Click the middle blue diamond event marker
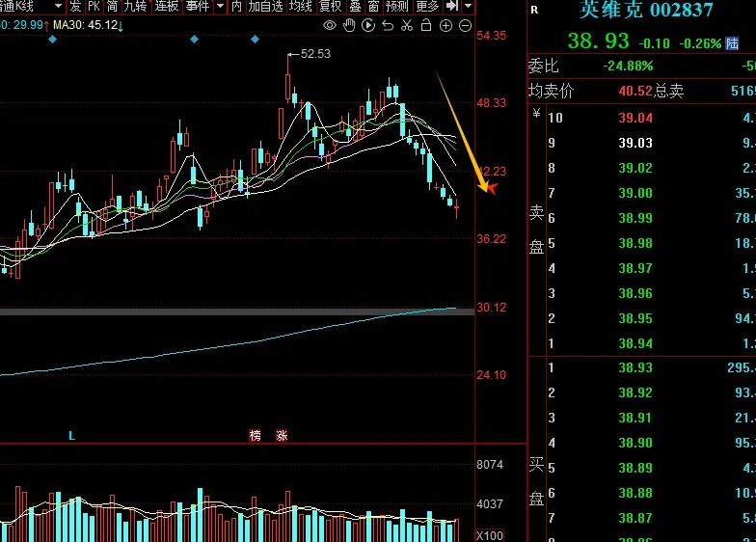Image resolution: width=756 pixels, height=542 pixels. tap(195, 39)
